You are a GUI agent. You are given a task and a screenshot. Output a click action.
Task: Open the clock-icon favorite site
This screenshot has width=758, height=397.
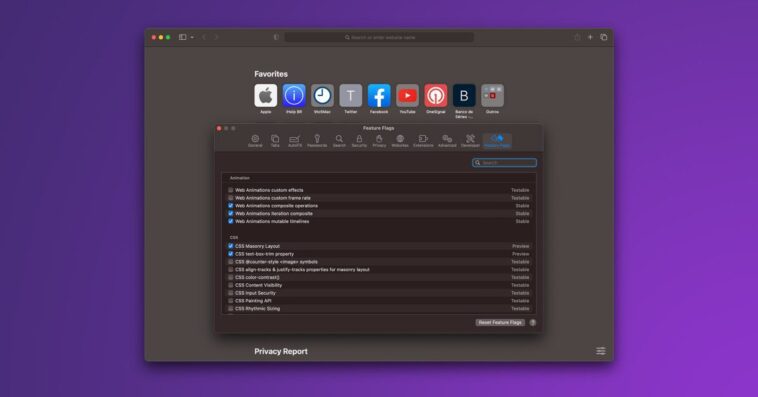(x=322, y=95)
